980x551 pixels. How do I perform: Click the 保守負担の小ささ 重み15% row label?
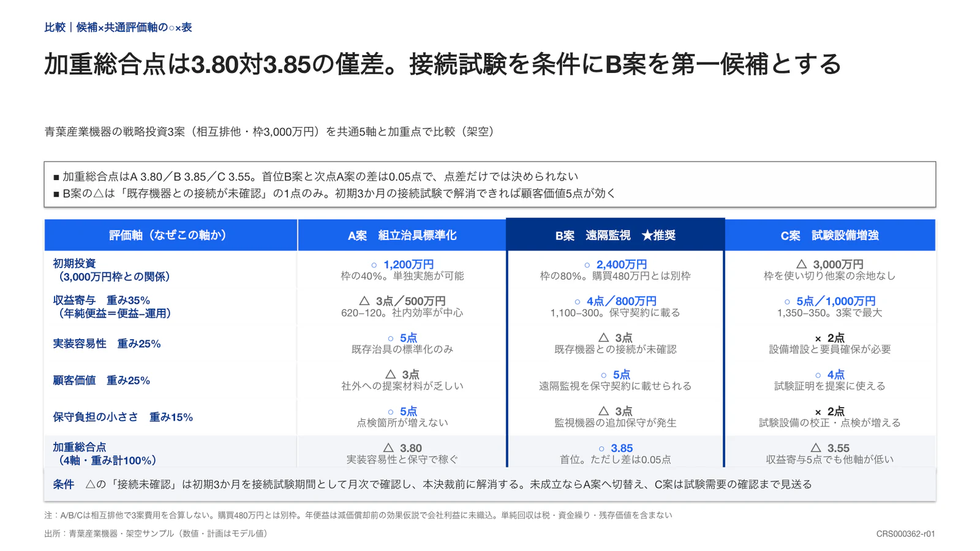123,417
